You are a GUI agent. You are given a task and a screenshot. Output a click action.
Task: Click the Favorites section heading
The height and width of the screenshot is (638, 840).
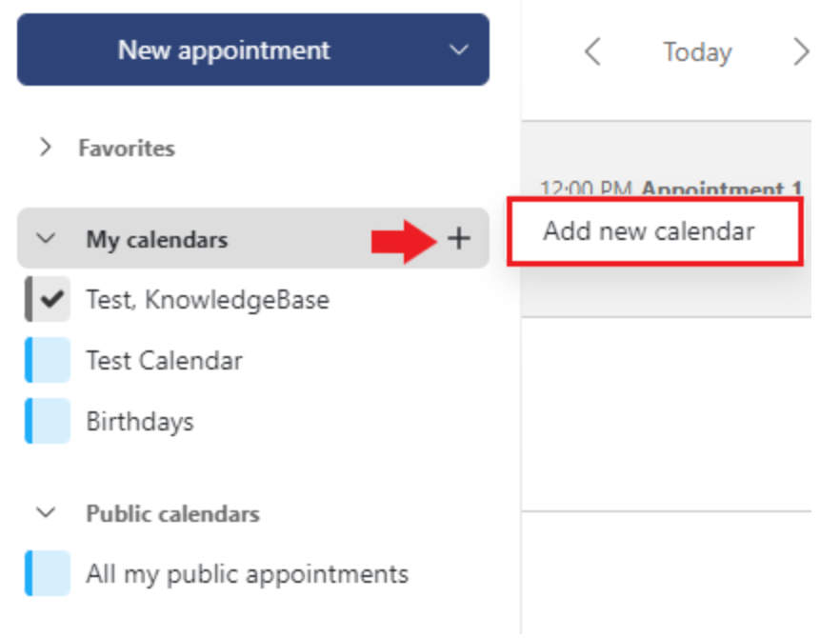click(x=127, y=149)
